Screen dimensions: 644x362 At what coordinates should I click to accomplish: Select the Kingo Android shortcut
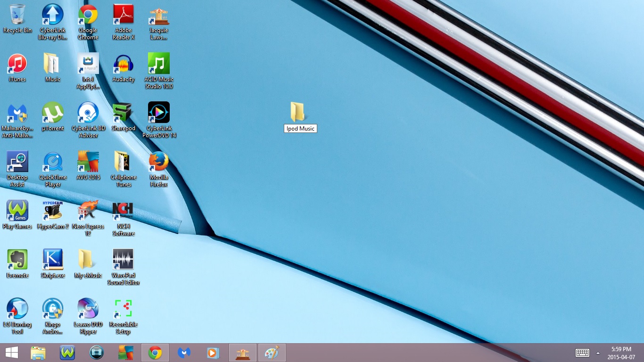pos(53,316)
